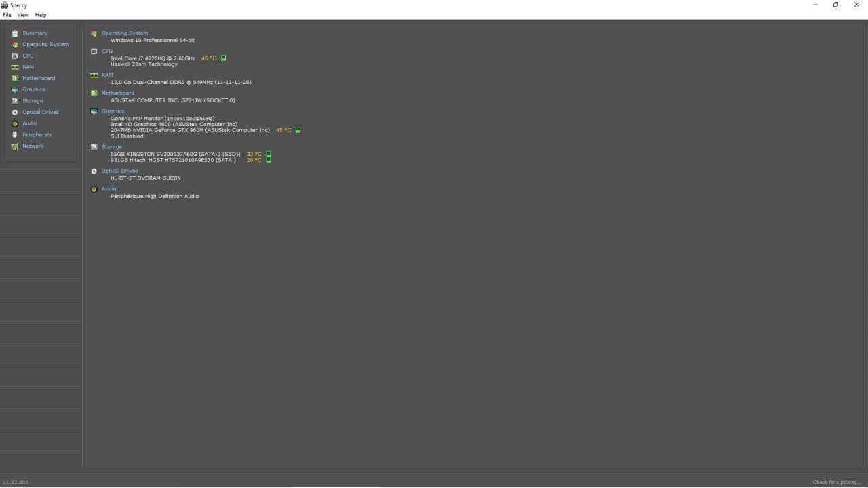Image resolution: width=868 pixels, height=488 pixels.
Task: Click the disc icon beside Optical Drives heading
Action: pyautogui.click(x=94, y=171)
